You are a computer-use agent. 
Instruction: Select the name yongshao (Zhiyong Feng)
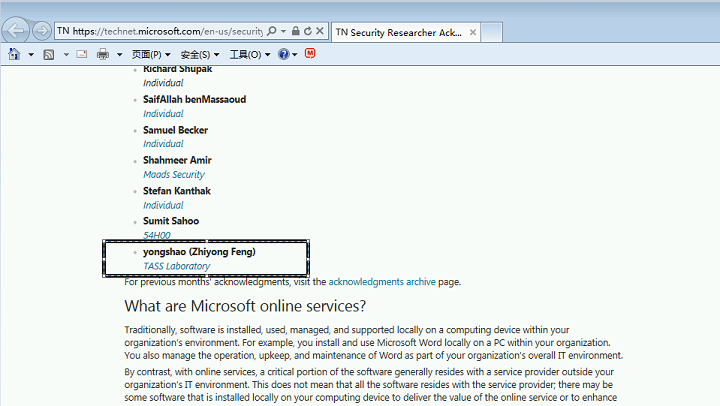coord(199,252)
